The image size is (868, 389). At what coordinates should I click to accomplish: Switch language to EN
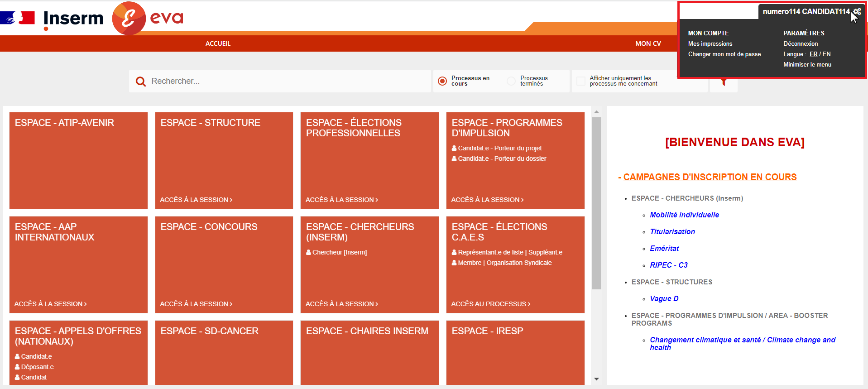coord(826,54)
